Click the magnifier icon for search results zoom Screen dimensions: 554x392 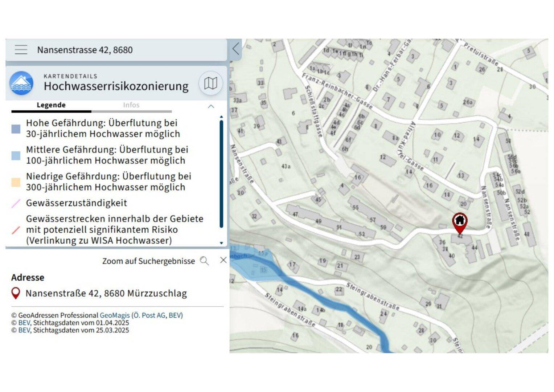(205, 261)
